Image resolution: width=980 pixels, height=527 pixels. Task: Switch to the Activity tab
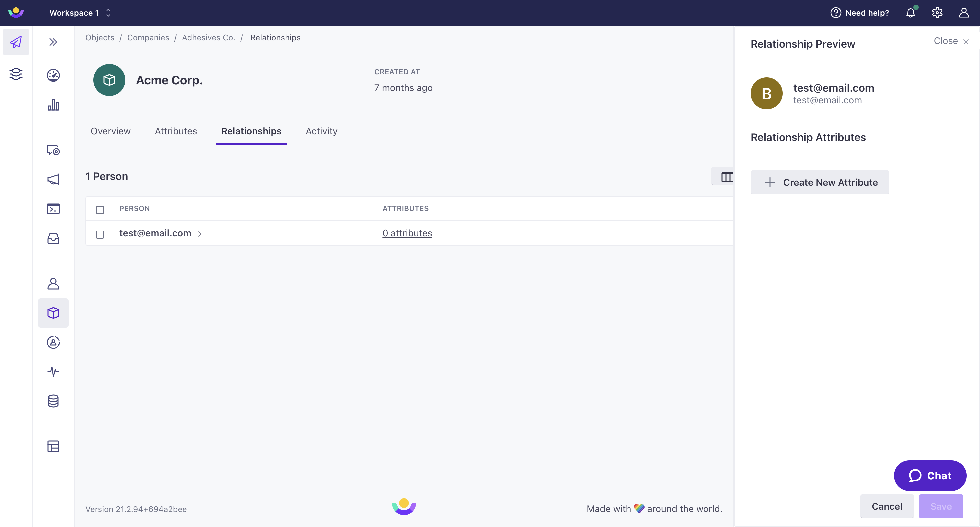[321, 131]
